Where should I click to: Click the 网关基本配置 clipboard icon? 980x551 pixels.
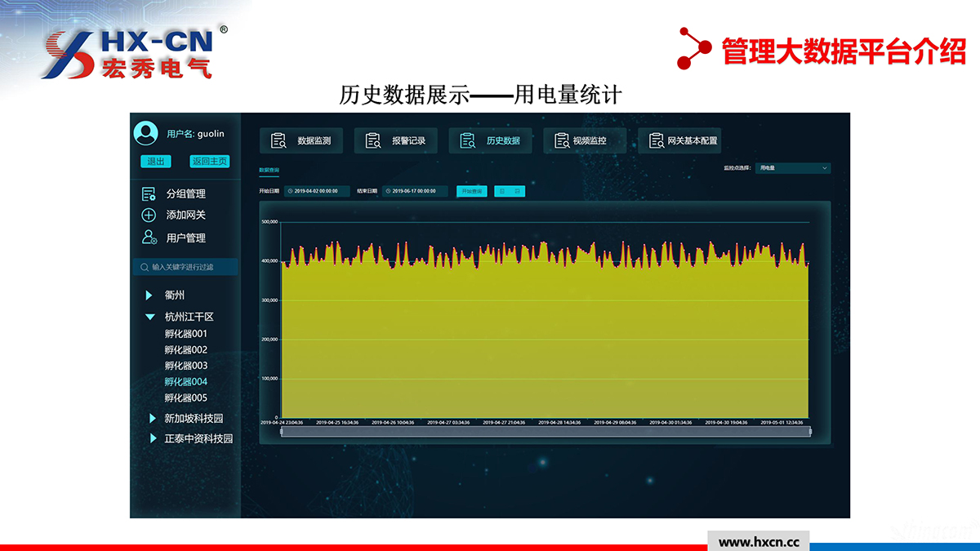point(656,140)
